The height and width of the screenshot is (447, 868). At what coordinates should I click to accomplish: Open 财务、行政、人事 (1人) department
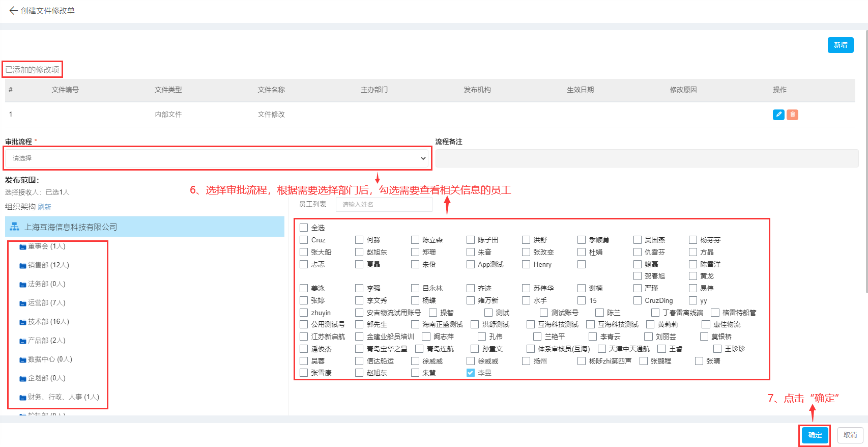click(x=64, y=397)
